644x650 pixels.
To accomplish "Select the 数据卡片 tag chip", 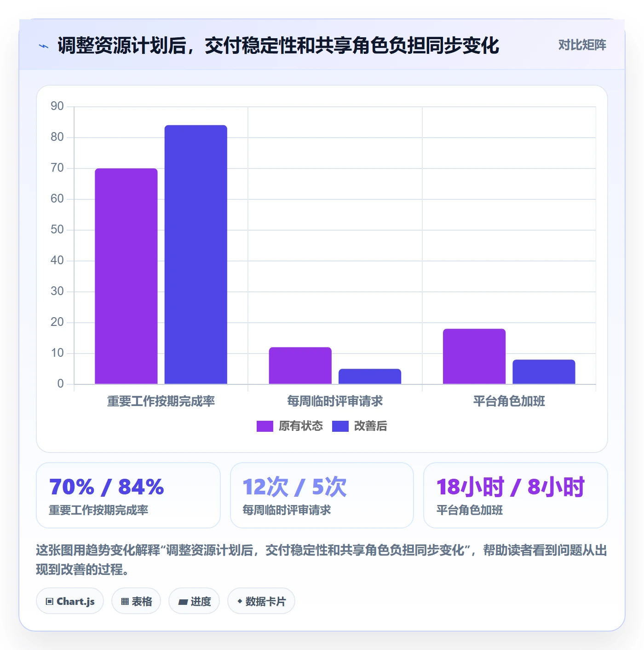I will (x=261, y=601).
